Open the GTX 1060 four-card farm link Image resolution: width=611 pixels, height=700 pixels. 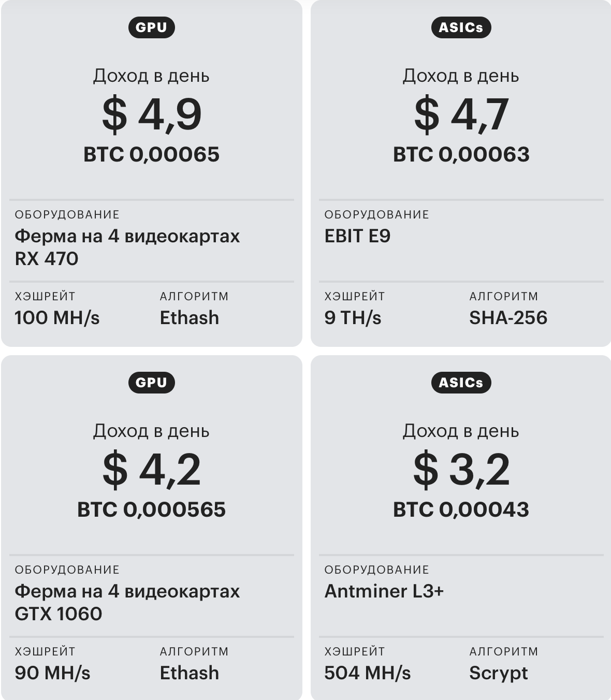127,602
